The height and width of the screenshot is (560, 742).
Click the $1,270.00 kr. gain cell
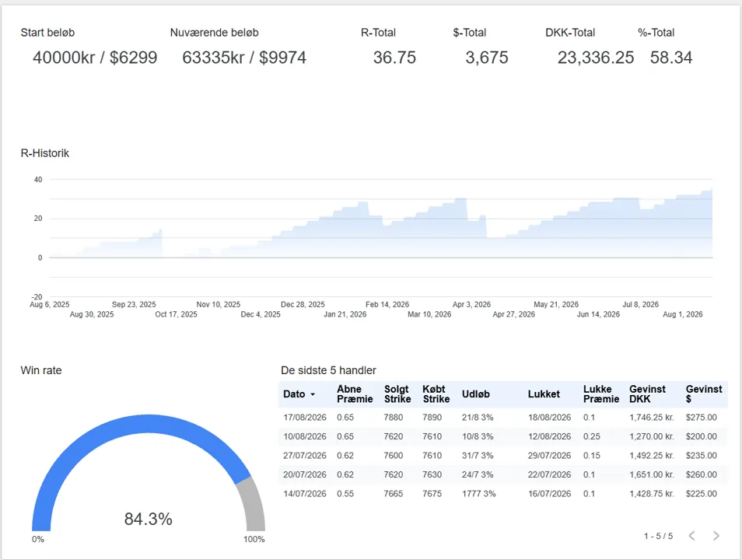[652, 436]
